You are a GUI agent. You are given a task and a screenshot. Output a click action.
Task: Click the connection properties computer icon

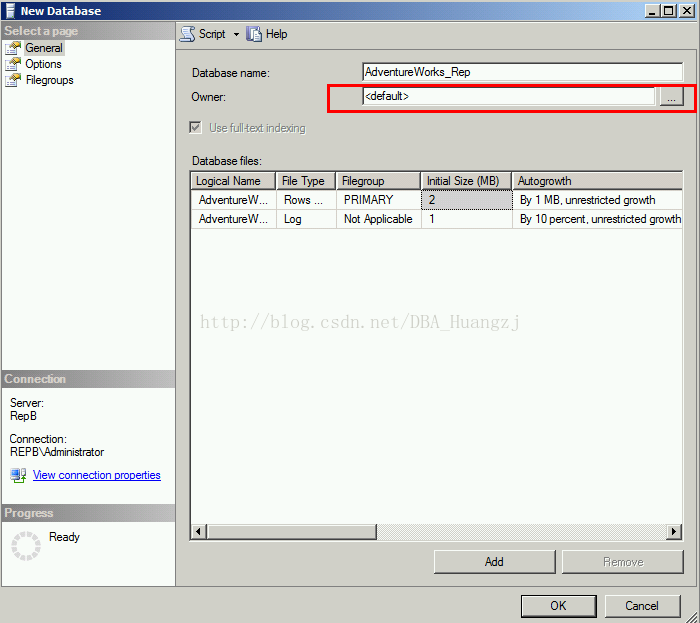click(x=18, y=475)
